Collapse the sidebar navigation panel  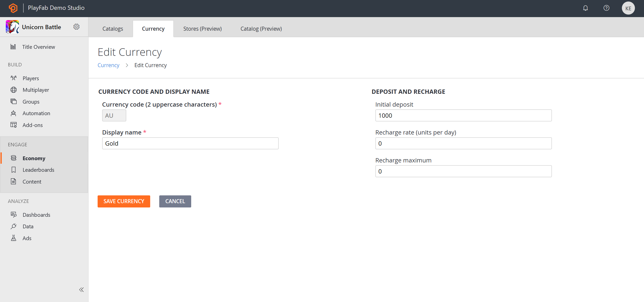pyautogui.click(x=82, y=289)
